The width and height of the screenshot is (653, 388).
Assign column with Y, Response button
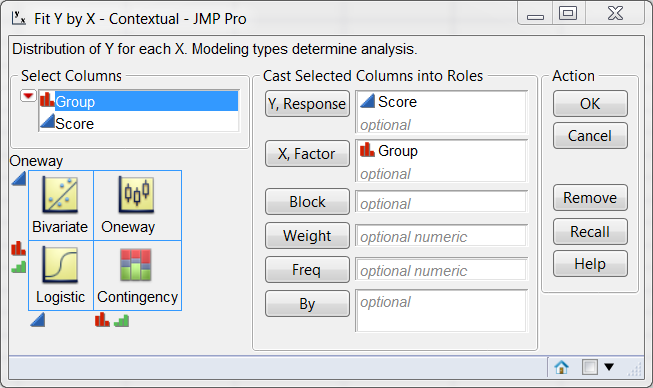tap(307, 104)
